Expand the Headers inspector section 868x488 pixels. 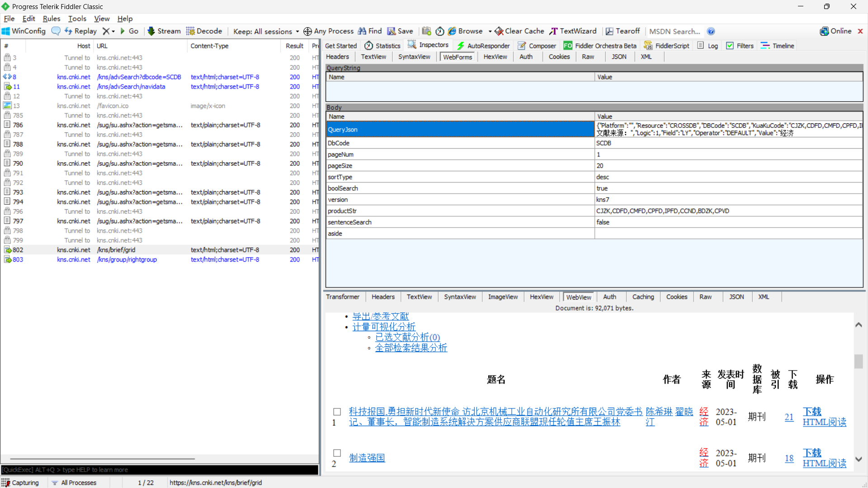point(337,56)
